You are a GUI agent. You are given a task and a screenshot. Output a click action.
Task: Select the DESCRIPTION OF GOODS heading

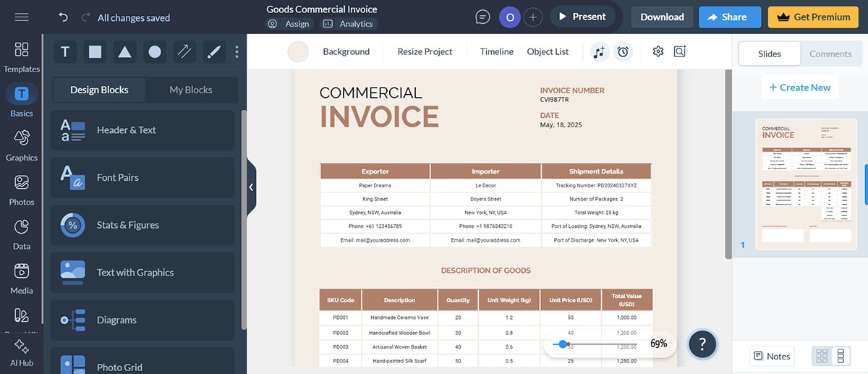[486, 271]
